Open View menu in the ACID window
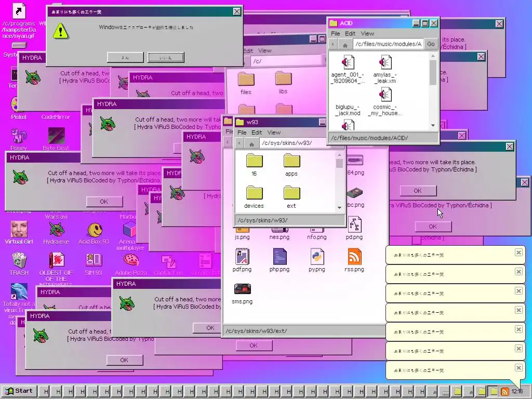The width and height of the screenshot is (532, 399). click(x=367, y=33)
